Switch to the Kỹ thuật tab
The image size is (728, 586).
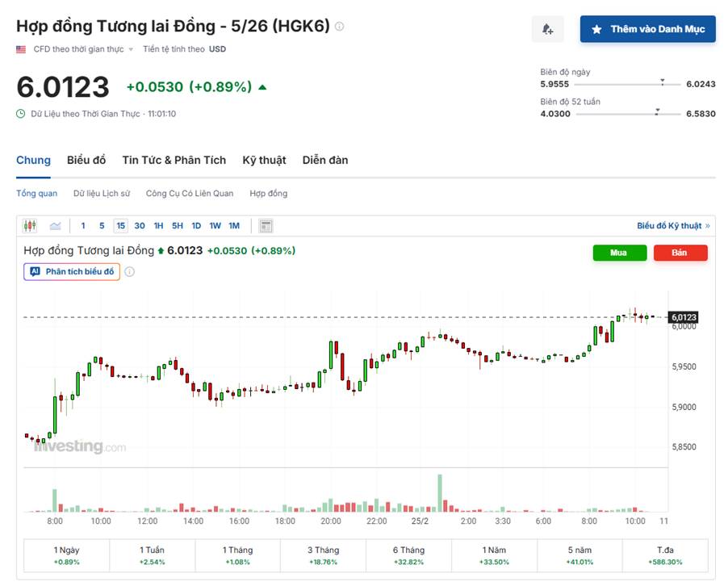coord(263,160)
